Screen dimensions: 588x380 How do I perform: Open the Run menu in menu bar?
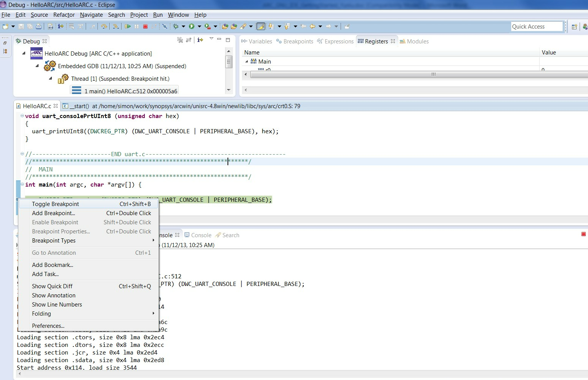click(x=158, y=15)
